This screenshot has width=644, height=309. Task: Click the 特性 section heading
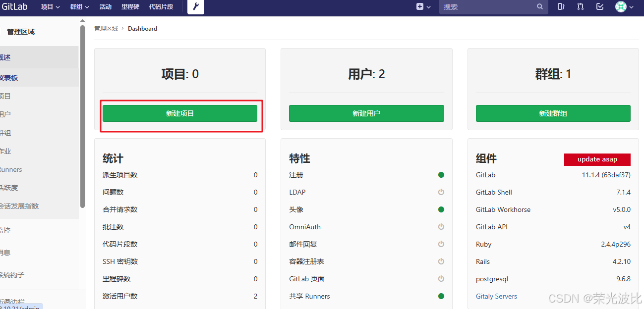tap(299, 158)
